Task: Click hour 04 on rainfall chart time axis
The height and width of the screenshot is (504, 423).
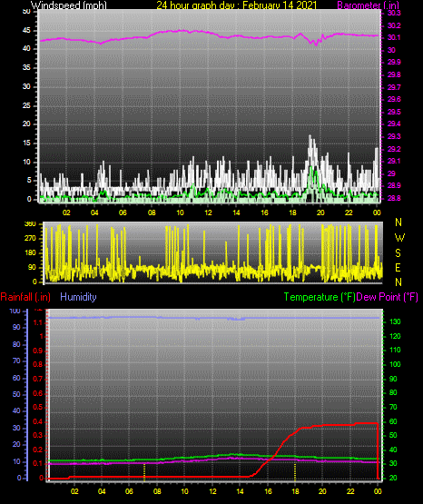Action: [x=102, y=491]
